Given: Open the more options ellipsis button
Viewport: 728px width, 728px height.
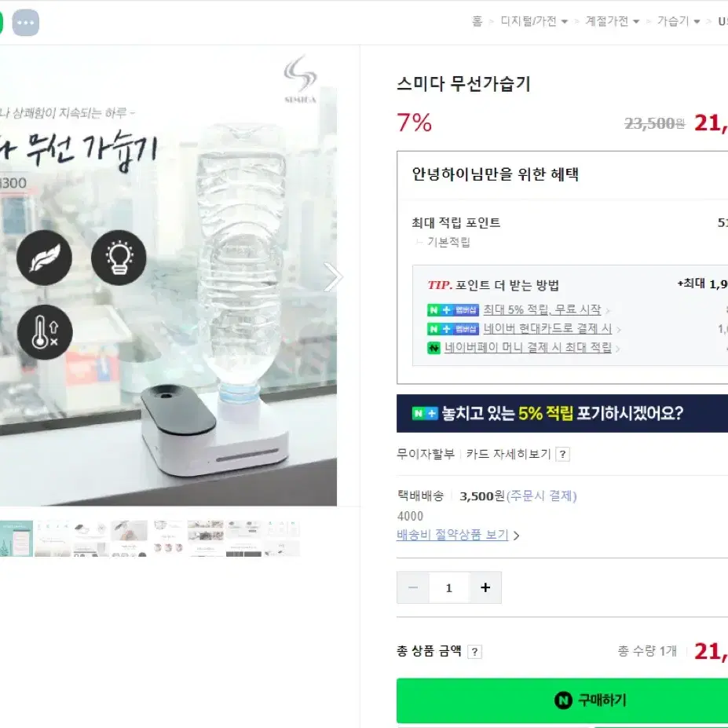Looking at the screenshot, I should point(26,22).
